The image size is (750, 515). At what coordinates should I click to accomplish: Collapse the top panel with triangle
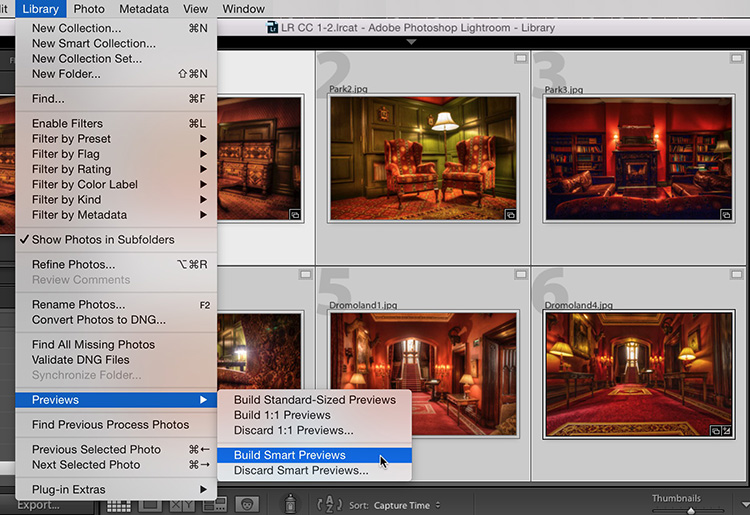(x=411, y=42)
